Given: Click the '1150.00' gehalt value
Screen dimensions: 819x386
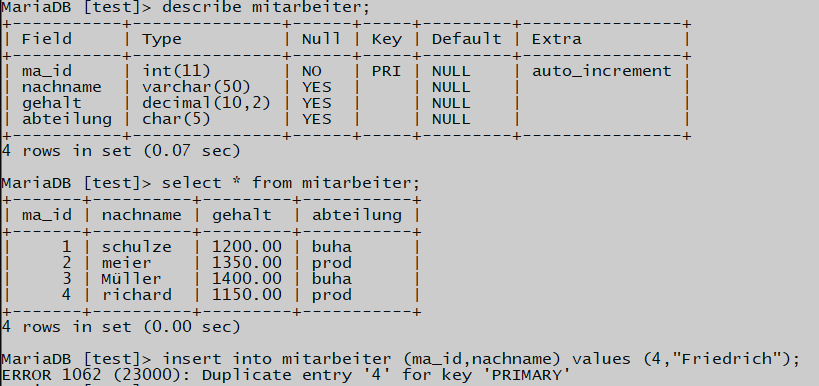Looking at the screenshot, I should 247,295.
